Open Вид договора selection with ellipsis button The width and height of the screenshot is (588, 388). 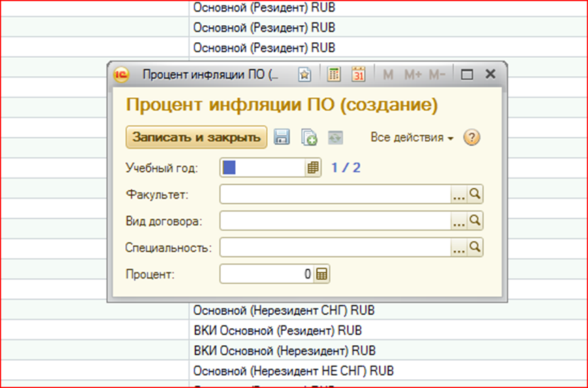pyautogui.click(x=459, y=221)
